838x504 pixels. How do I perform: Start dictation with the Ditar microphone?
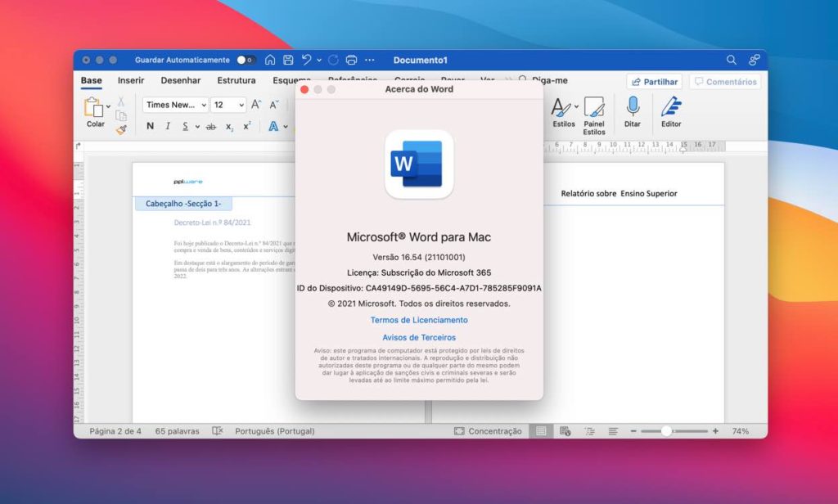pyautogui.click(x=633, y=112)
